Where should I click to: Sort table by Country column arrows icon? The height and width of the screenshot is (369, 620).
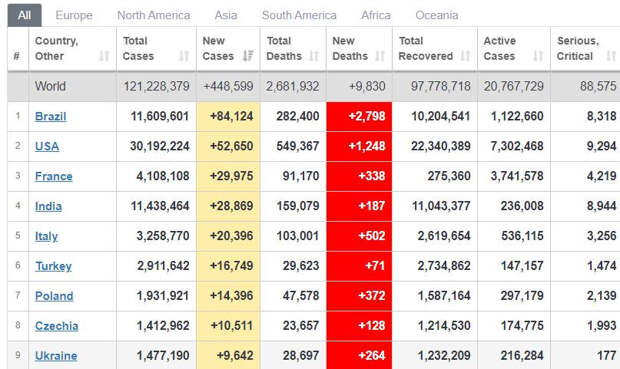pyautogui.click(x=104, y=56)
